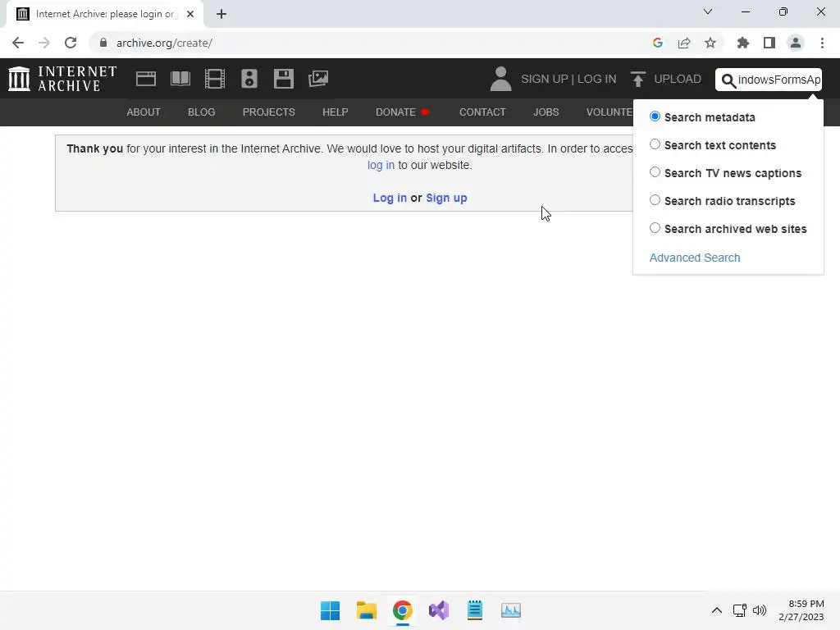Open the Web (Wayback) icon in the nav bar
The image size is (840, 630).
[x=146, y=79]
